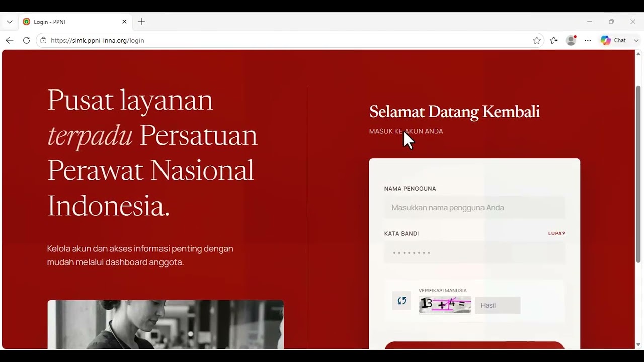Restore the browser window size
The image size is (644, 362).
pyautogui.click(x=611, y=22)
